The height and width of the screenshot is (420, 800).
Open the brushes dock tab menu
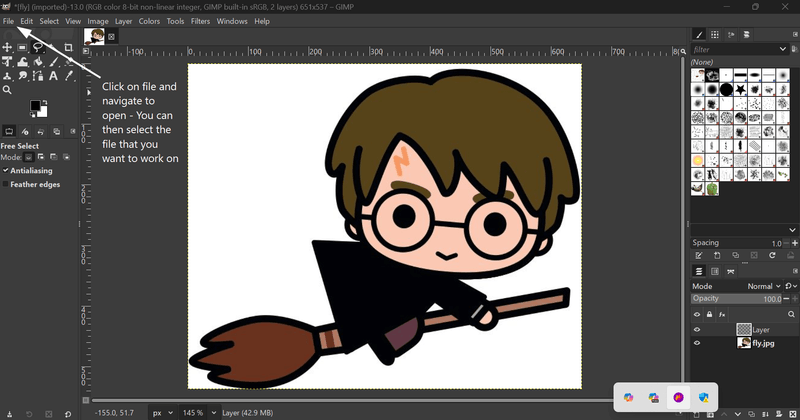coord(795,35)
